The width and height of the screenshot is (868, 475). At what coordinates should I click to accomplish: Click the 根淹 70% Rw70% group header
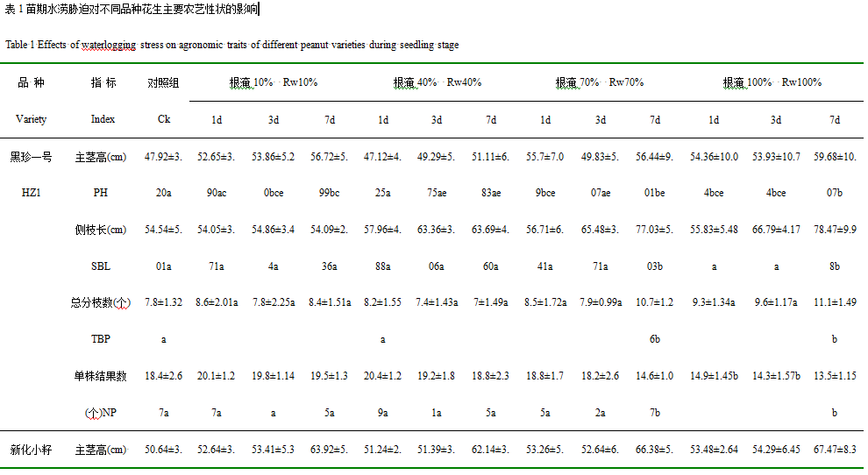(600, 82)
